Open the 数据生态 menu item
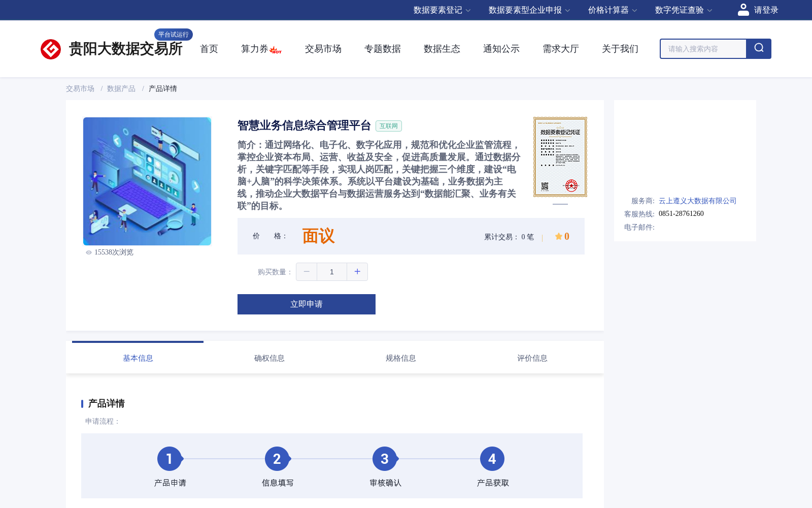 442,49
